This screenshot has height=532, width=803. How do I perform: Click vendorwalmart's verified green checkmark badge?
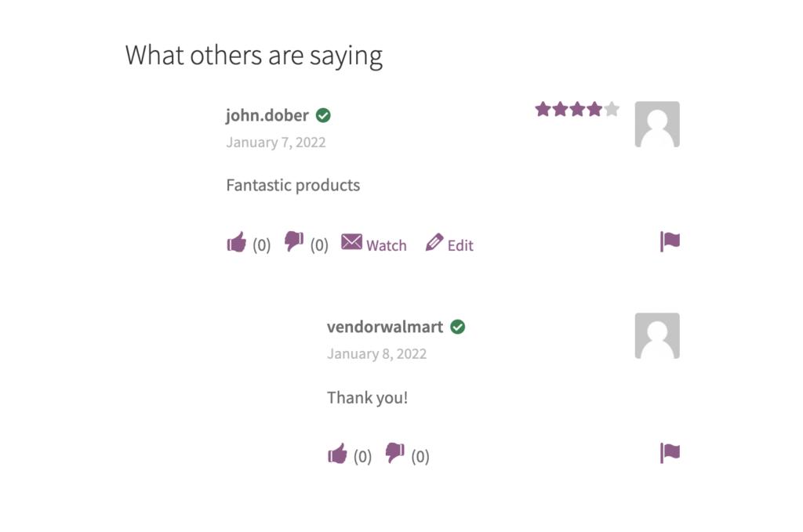pos(458,327)
